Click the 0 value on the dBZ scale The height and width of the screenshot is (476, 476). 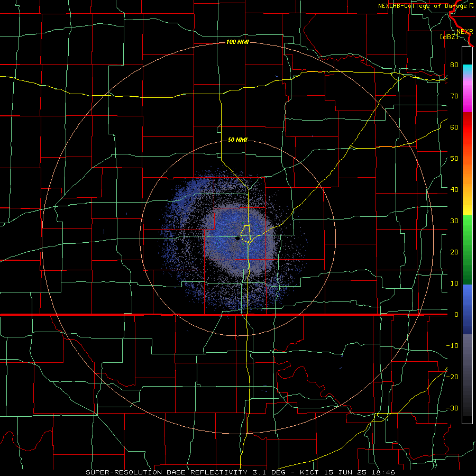point(456,315)
